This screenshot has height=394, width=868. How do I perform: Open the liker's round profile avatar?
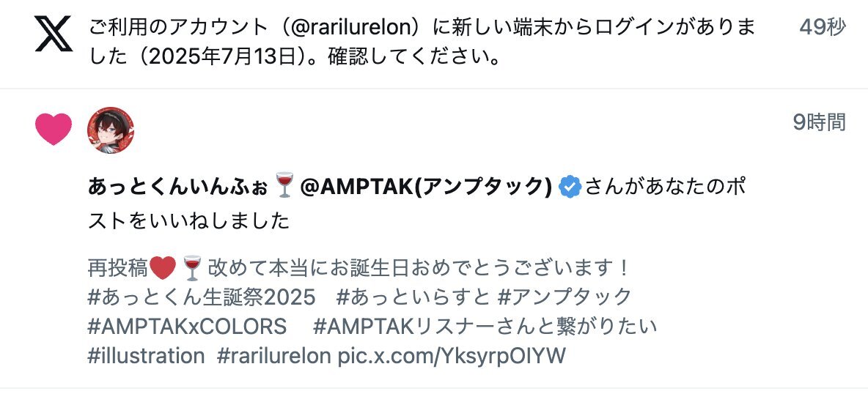[x=111, y=130]
